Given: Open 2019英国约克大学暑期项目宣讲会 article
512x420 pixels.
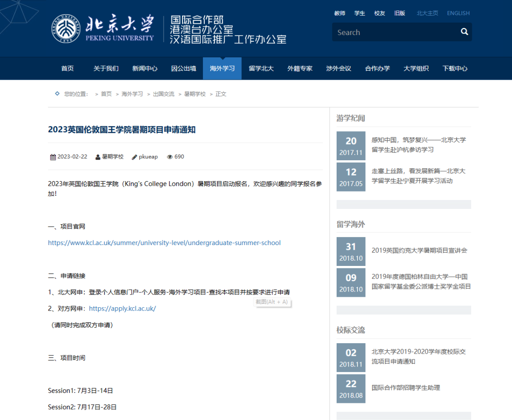Looking at the screenshot, I should (x=419, y=250).
